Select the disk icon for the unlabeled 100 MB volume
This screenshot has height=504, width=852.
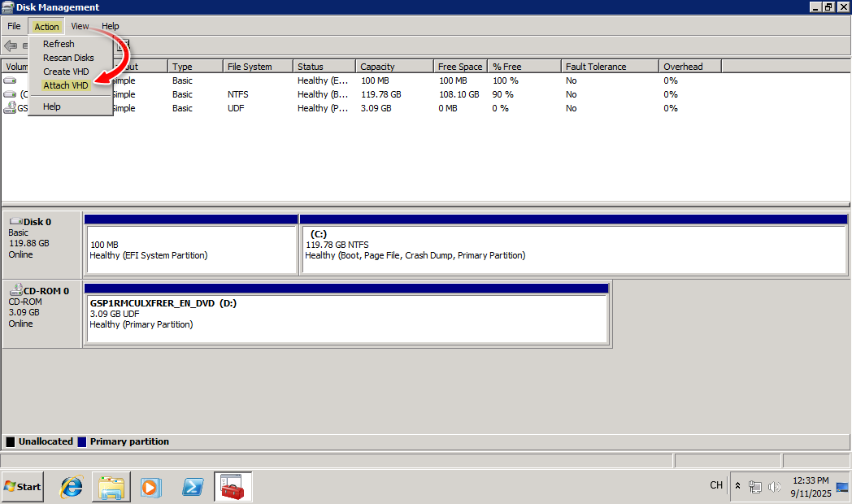click(9, 80)
